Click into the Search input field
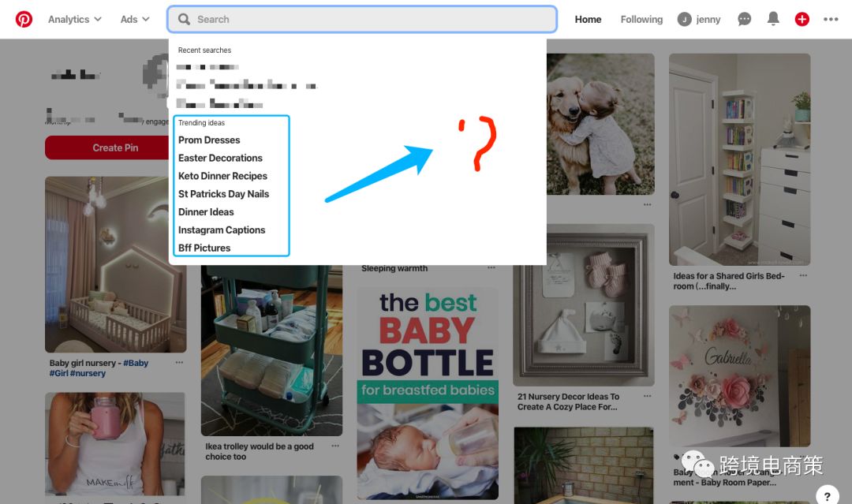 point(362,19)
